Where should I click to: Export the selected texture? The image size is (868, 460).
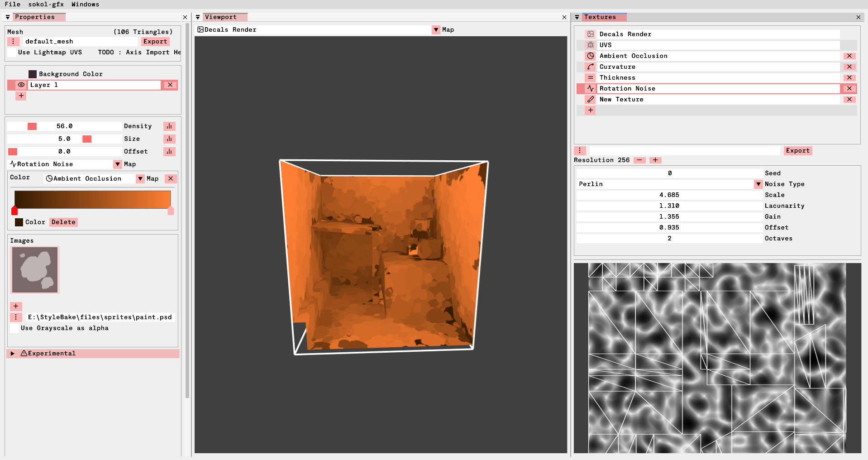[x=798, y=150]
